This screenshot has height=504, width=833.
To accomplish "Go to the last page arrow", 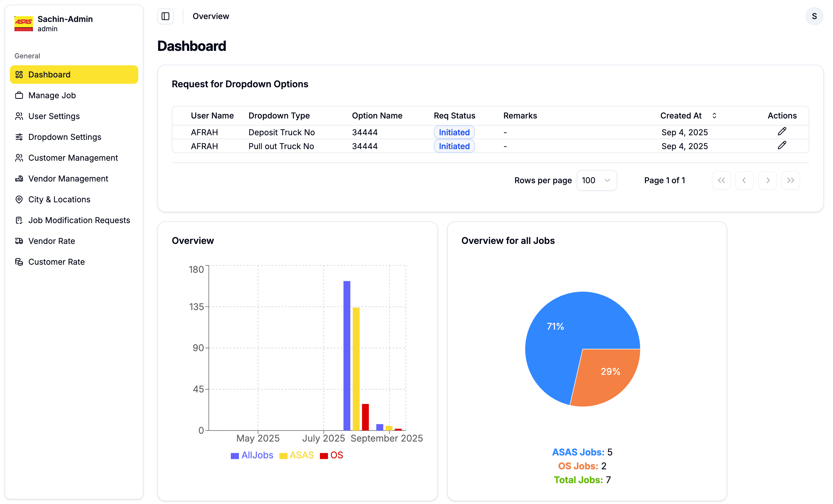I will 790,180.
